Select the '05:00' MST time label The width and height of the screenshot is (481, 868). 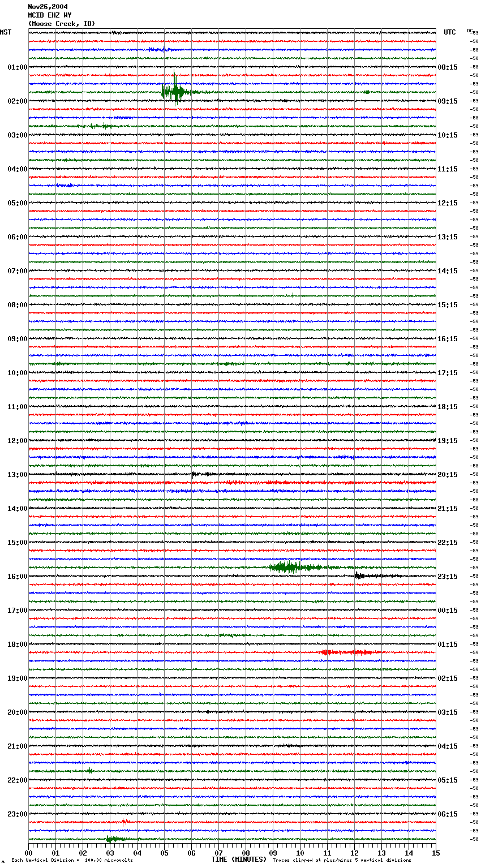coord(18,203)
